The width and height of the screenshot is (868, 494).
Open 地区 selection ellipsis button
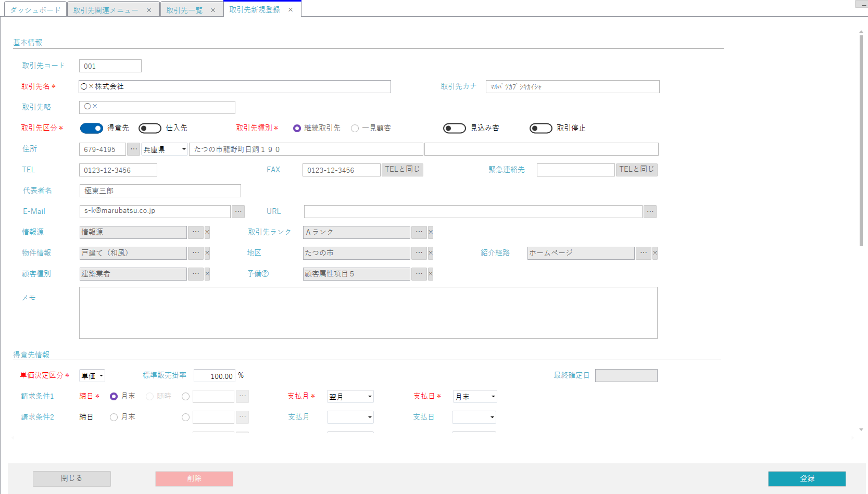point(419,253)
